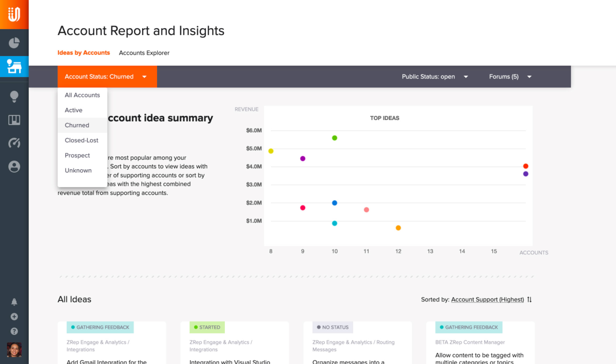Viewport: 616px width, 364px height.
Task: Open the Ideas by Accounts tab
Action: pos(84,53)
